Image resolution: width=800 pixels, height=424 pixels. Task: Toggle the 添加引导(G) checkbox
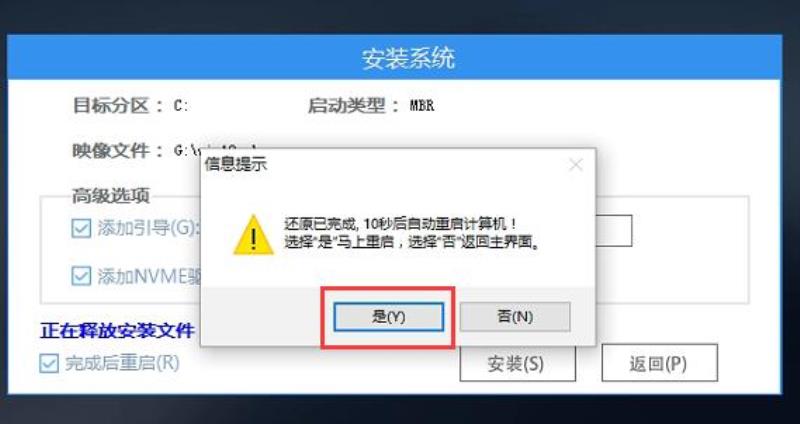tap(81, 228)
